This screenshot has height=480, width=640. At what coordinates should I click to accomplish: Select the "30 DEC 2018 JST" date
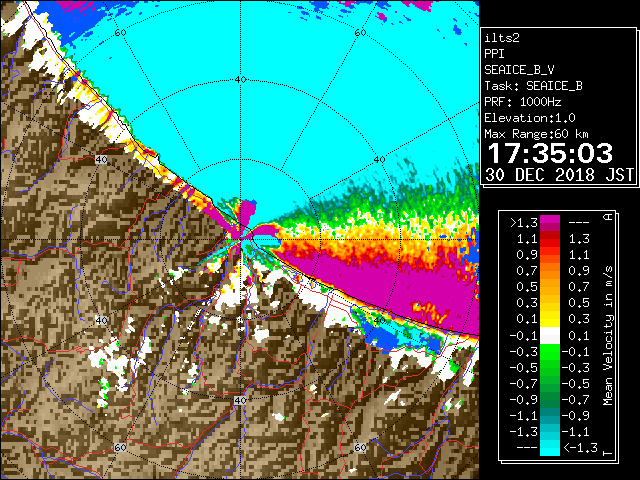point(559,175)
